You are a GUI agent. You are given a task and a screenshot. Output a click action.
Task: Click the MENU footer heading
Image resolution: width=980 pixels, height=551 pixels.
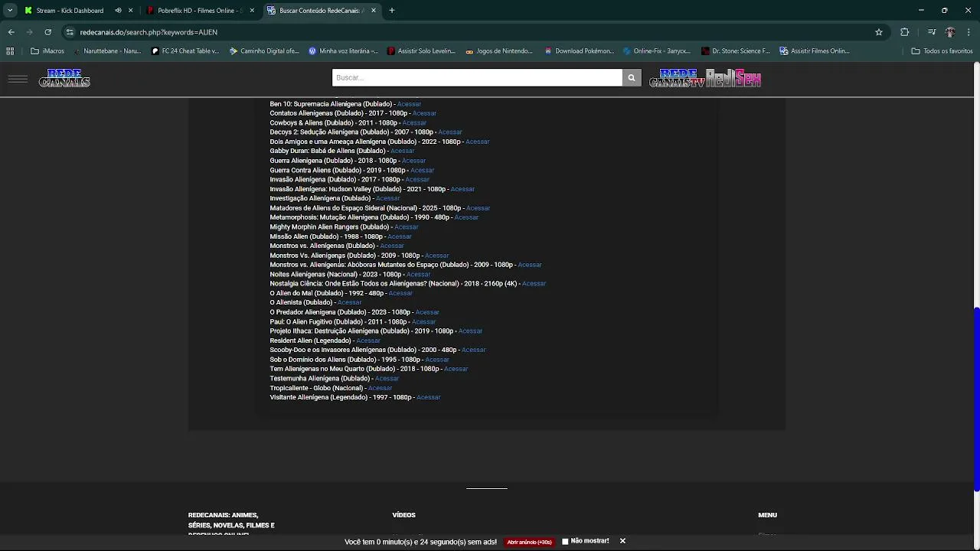(767, 515)
